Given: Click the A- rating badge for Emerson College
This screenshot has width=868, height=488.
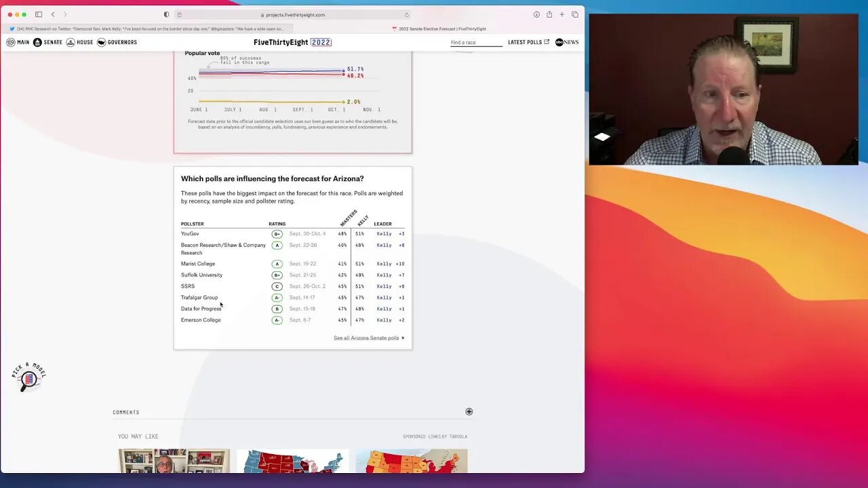Looking at the screenshot, I should click(x=277, y=320).
